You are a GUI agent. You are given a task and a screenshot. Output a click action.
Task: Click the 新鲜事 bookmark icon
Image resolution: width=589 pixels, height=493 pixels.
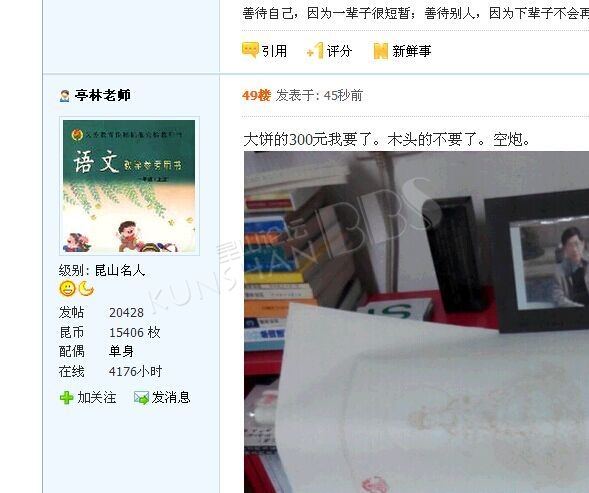point(380,51)
